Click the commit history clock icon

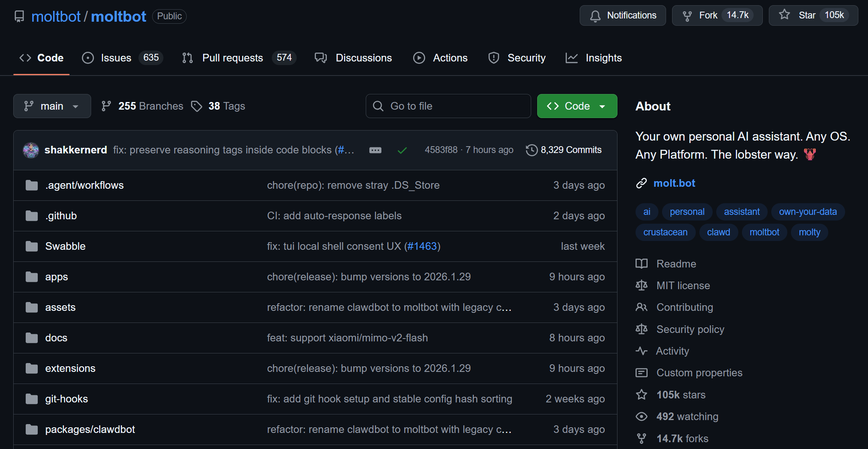click(532, 150)
